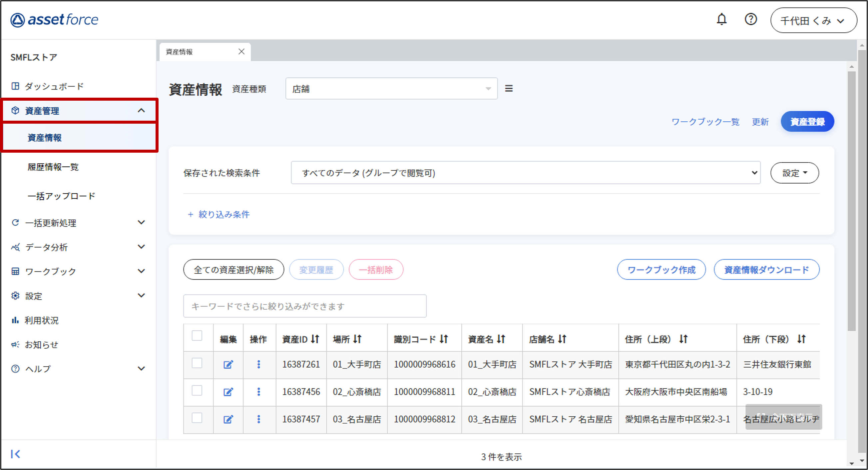Check the row checkbox for asset 16387261

click(197, 363)
